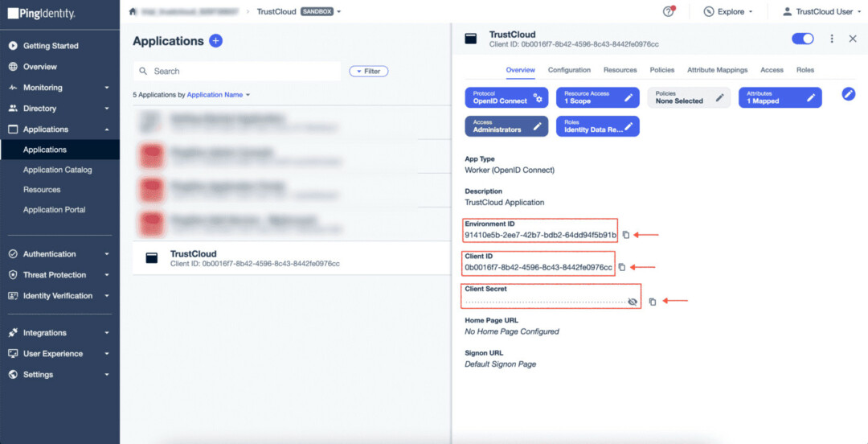868x444 pixels.
Task: Go to Getting Started in sidebar
Action: point(51,46)
